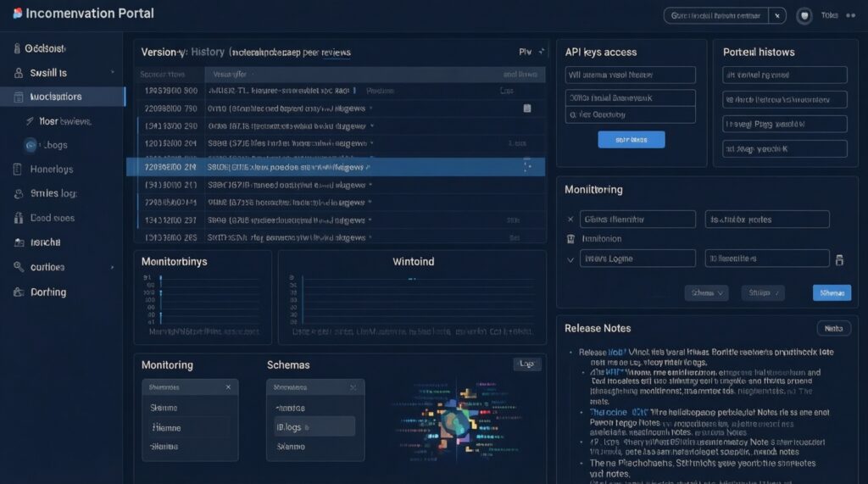This screenshot has height=484, width=868.
Task: Expand the Swsill sidebar item arrow
Action: [112, 73]
